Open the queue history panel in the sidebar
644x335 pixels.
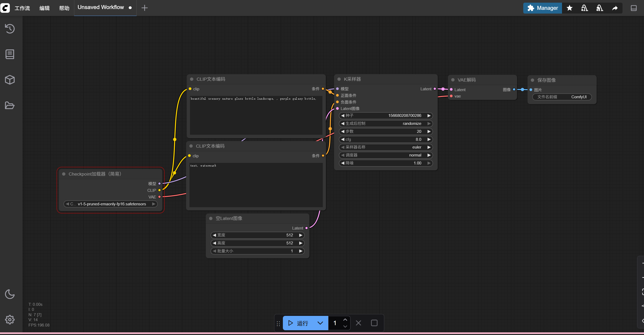click(x=10, y=29)
